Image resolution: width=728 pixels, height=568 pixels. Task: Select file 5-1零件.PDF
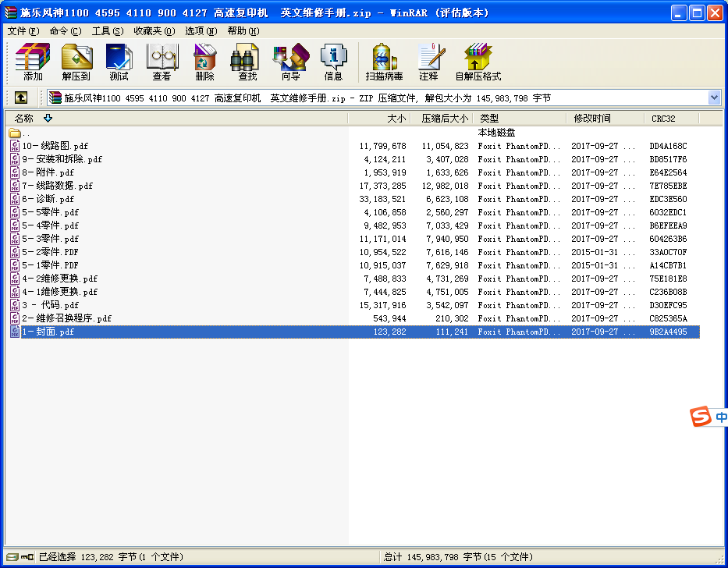point(50,265)
